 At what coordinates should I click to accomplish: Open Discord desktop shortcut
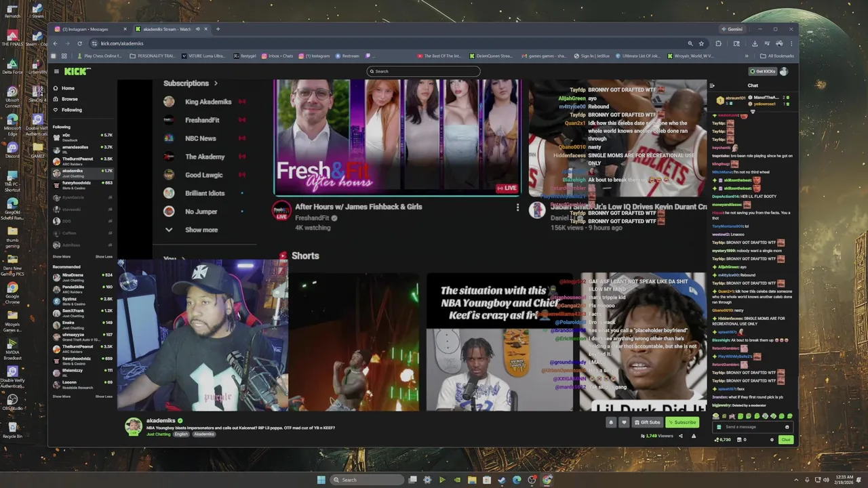click(x=12, y=150)
